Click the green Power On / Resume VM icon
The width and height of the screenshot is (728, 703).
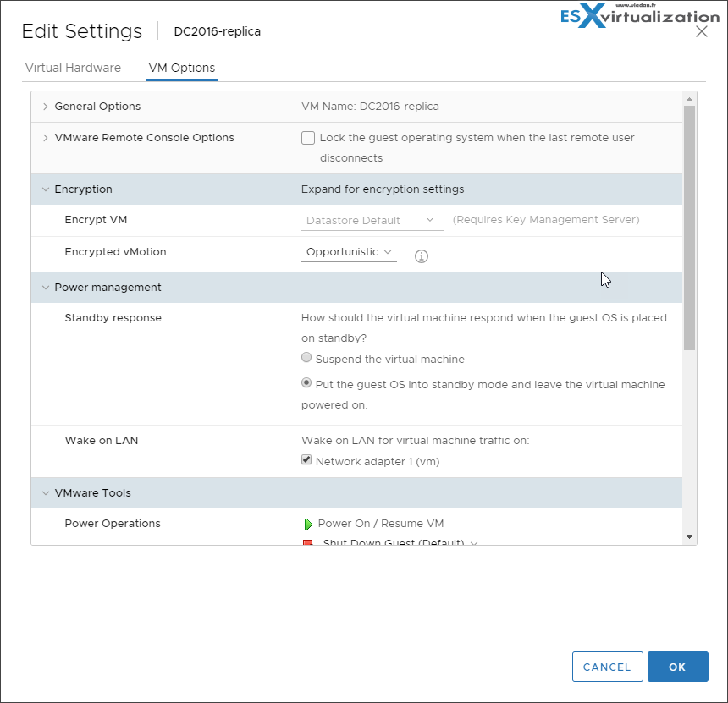click(x=308, y=524)
